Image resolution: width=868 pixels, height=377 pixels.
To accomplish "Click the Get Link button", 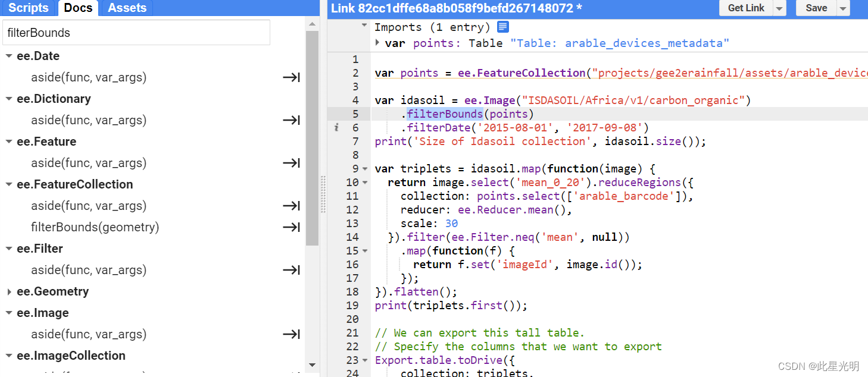I will (x=745, y=8).
